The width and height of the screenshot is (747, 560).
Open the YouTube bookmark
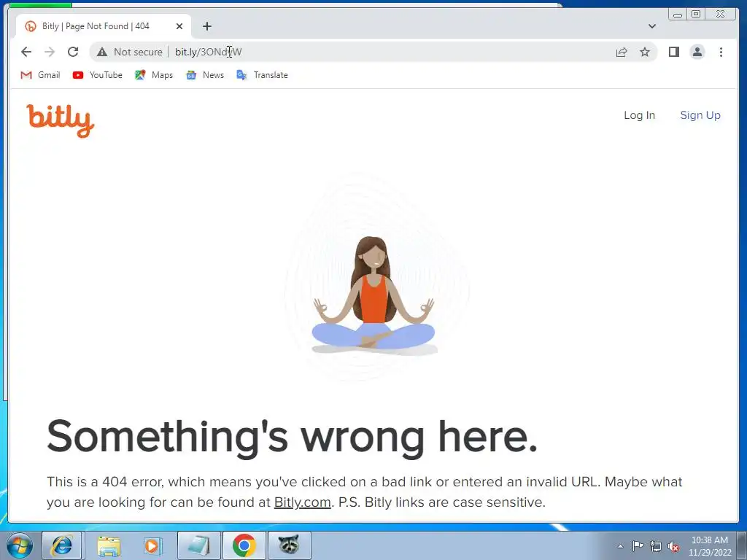[x=97, y=75]
